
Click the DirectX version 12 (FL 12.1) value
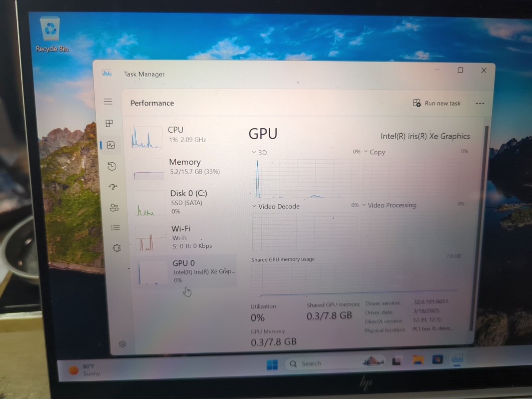[x=427, y=320]
